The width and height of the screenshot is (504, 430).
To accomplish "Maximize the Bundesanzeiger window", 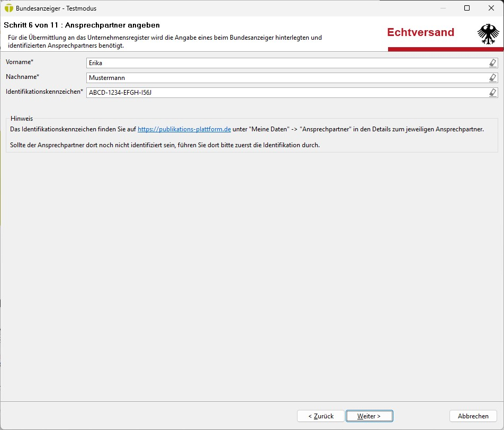I will click(x=467, y=8).
